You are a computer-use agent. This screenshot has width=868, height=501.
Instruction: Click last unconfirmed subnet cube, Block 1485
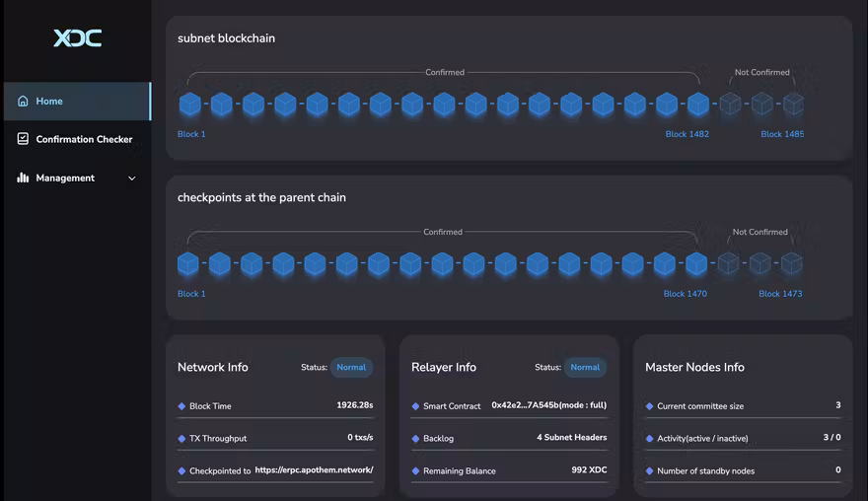coord(792,104)
